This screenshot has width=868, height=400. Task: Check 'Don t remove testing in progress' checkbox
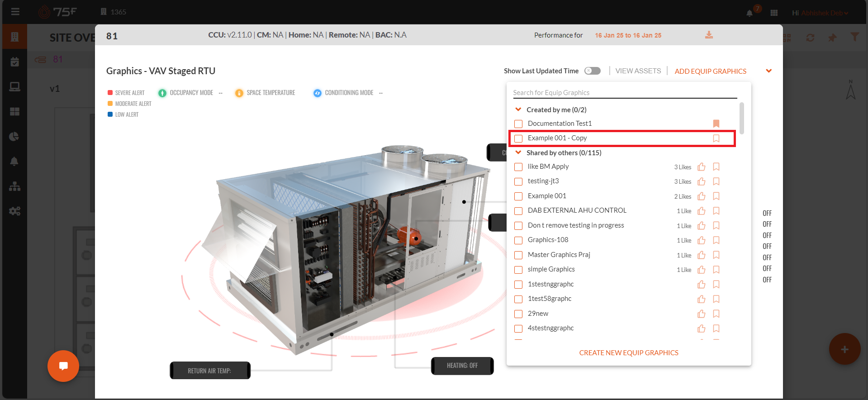tap(518, 226)
